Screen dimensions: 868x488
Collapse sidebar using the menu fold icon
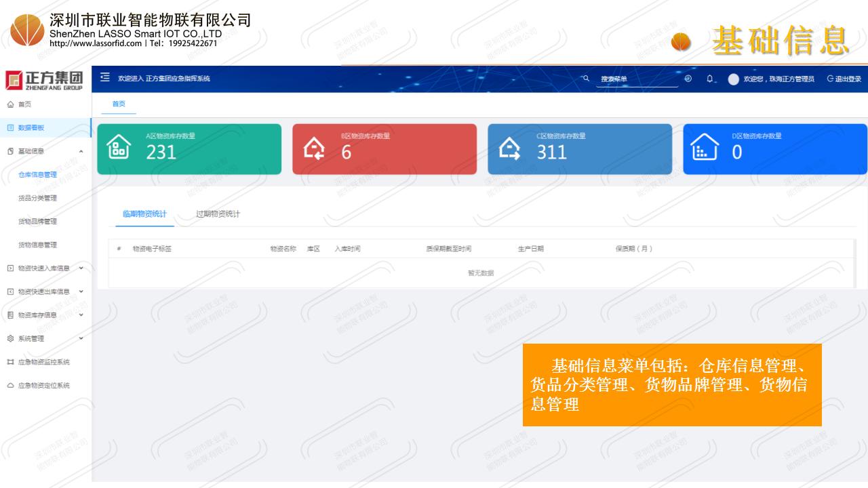coord(104,78)
